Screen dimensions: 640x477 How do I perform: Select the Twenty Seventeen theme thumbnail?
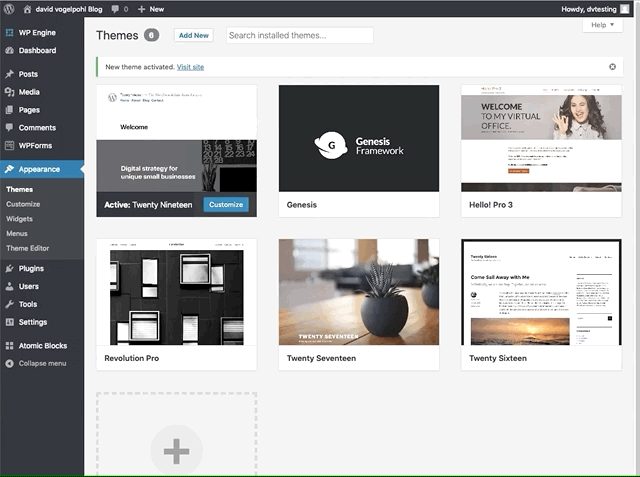tap(359, 292)
